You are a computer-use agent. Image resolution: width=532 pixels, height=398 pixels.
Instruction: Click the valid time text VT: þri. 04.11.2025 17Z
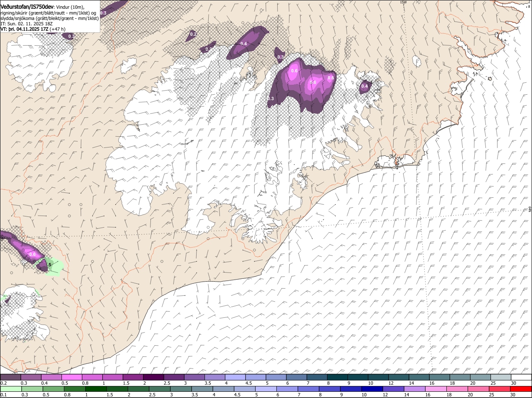25,29
